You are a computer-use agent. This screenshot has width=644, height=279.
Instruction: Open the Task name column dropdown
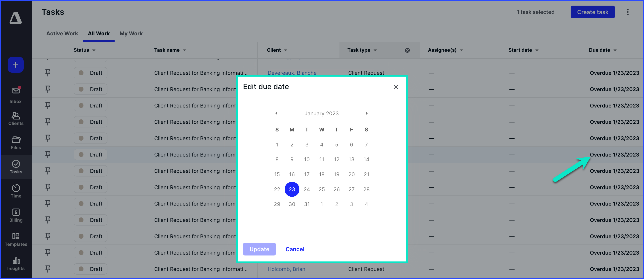click(x=185, y=50)
